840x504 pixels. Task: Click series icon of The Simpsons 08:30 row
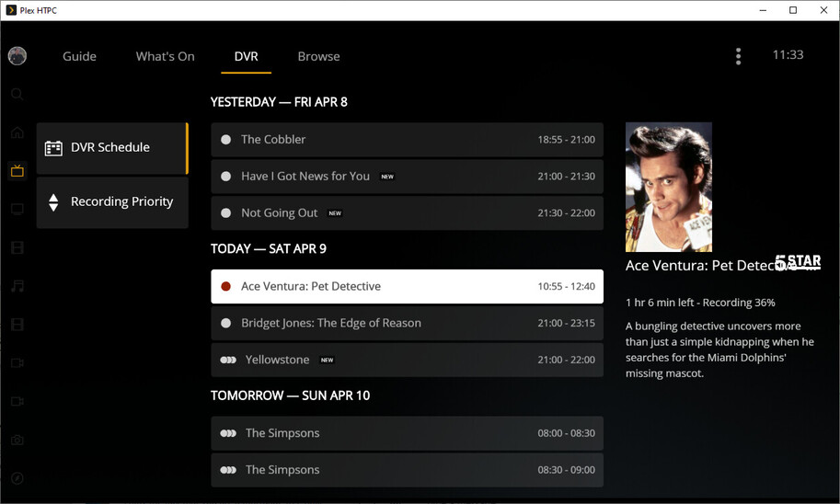pos(228,470)
